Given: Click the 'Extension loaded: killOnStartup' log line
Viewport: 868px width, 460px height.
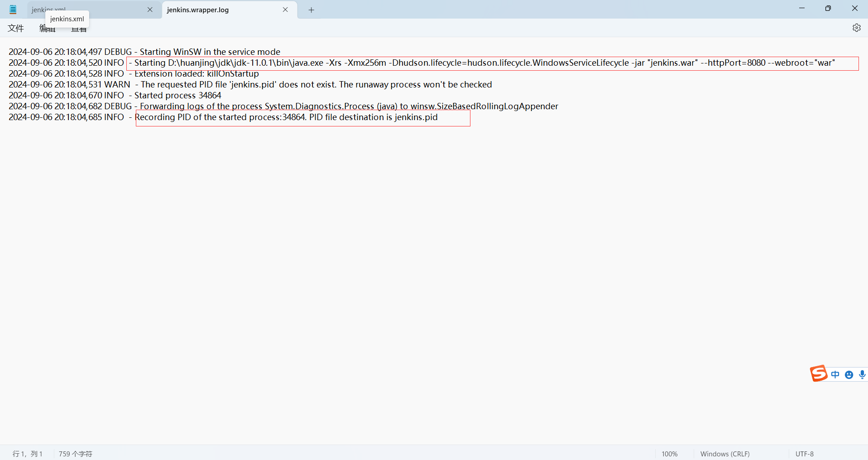Looking at the screenshot, I should click(134, 73).
